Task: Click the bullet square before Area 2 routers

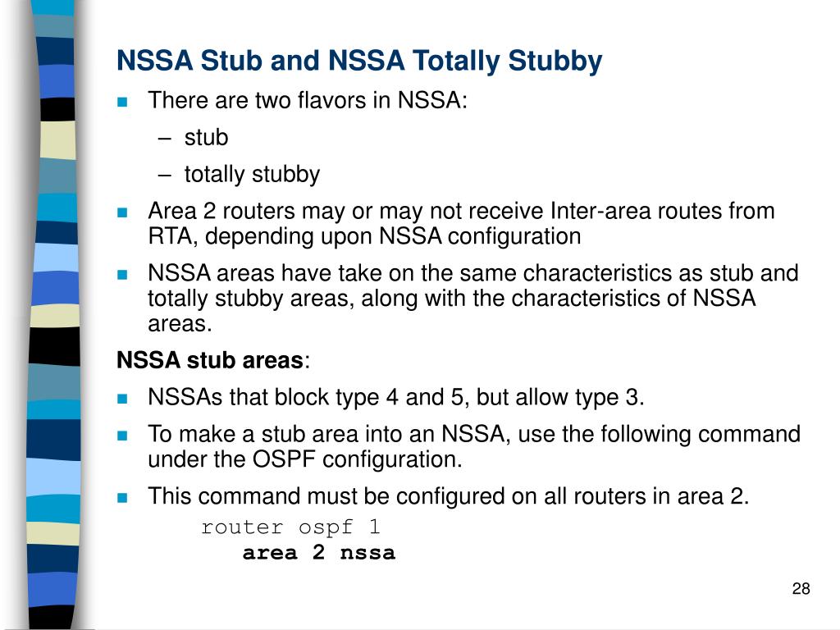Action: (123, 212)
